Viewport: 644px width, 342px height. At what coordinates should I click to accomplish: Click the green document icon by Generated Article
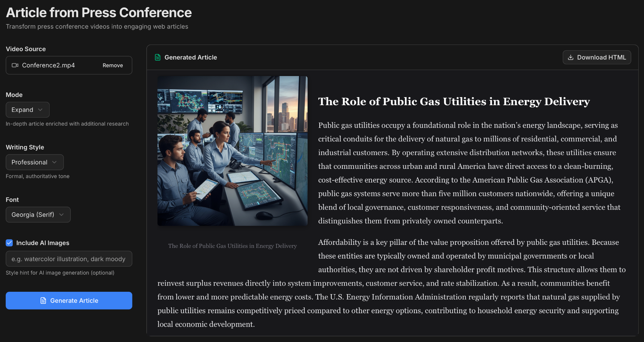click(x=158, y=57)
